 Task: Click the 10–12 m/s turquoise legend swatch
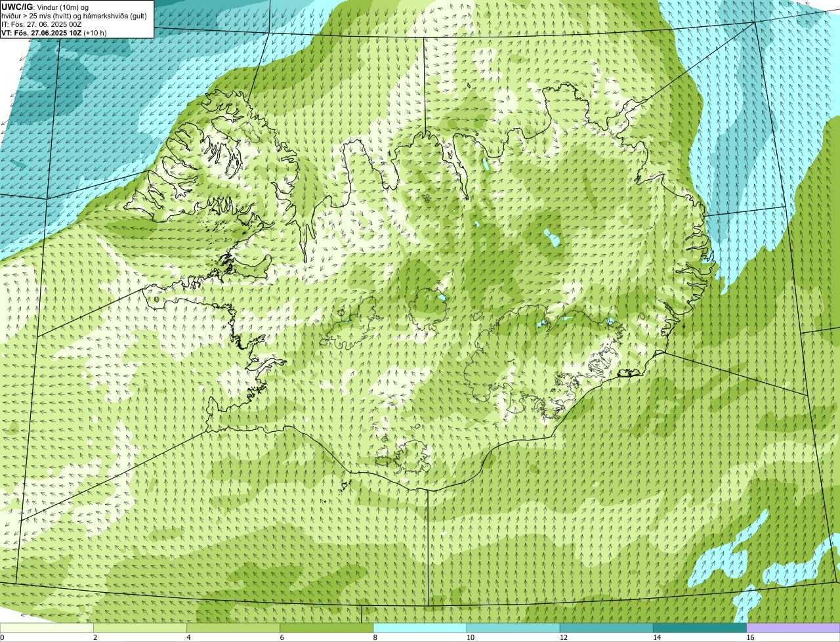513,628
